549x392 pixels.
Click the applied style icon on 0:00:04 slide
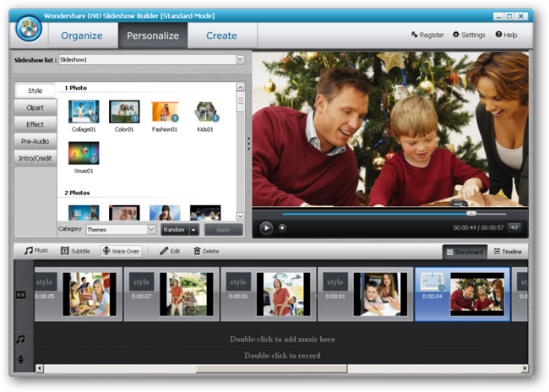point(432,281)
